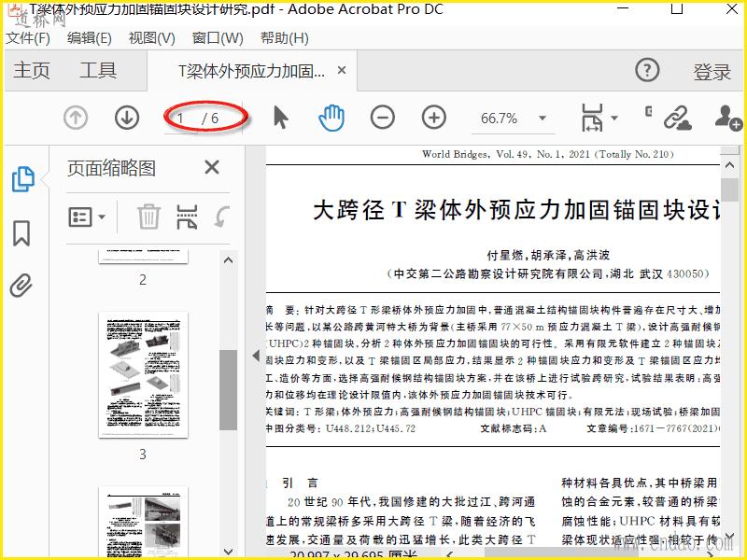747x560 pixels.
Task: Click the page thumbnails sidebar icon
Action: tap(22, 179)
